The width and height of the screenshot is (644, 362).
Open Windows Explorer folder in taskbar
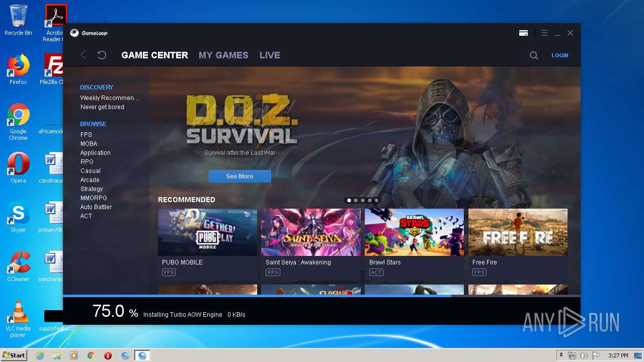pyautogui.click(x=57, y=355)
